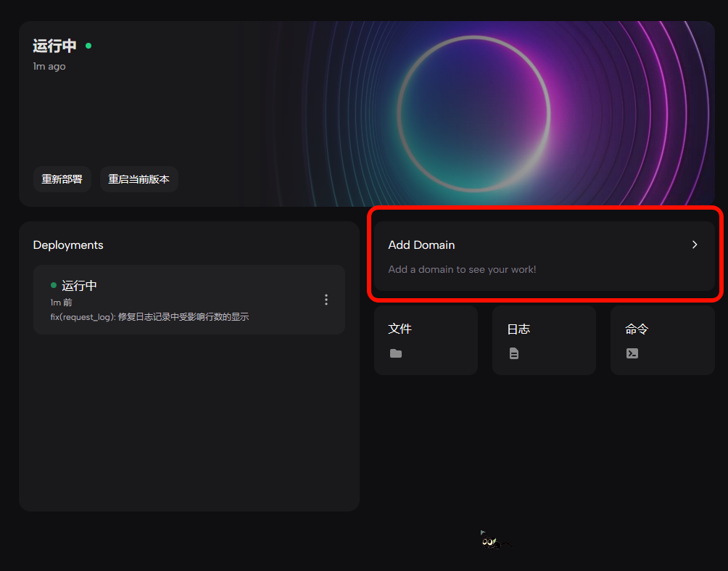Click the green status dot beside top 运行中 title

88,46
